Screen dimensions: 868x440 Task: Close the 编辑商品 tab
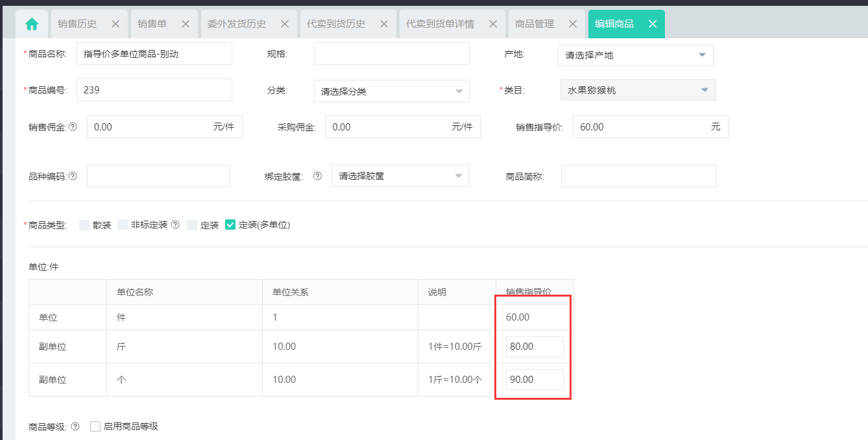(653, 24)
